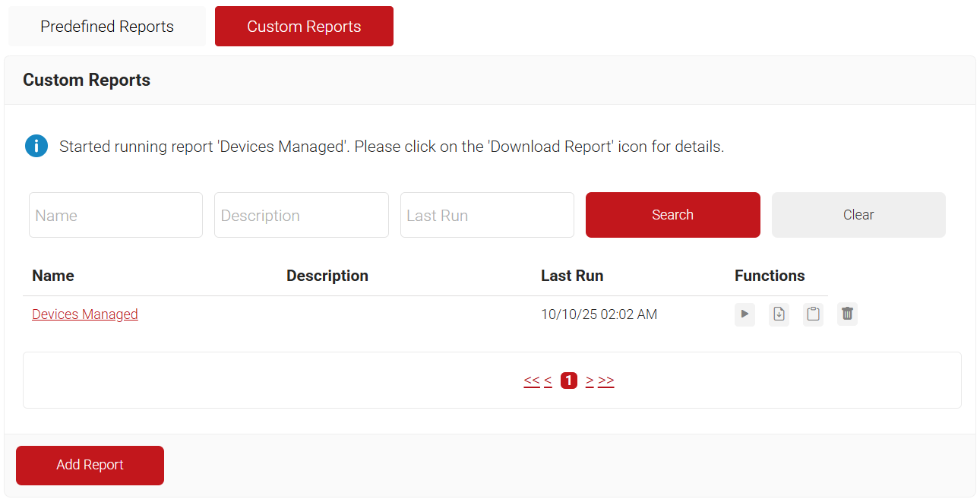
Task: Delete the Devices Managed report
Action: (847, 314)
